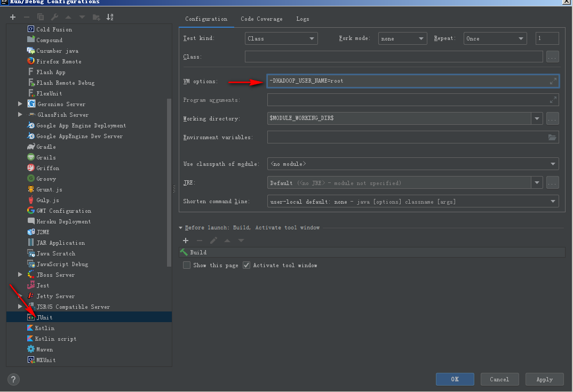Click the Remove Configuration minus icon

point(27,17)
